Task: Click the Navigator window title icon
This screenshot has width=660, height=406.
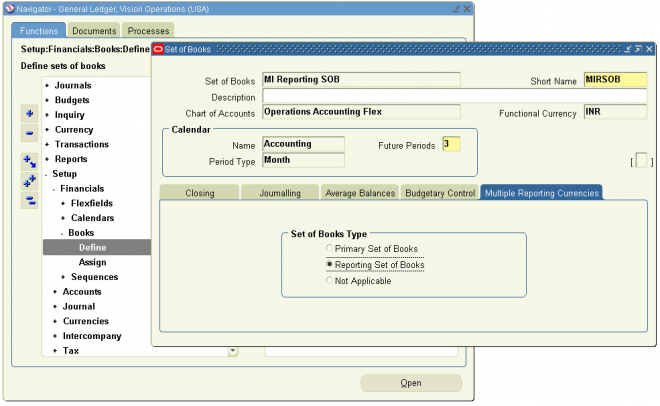Action: [10, 9]
